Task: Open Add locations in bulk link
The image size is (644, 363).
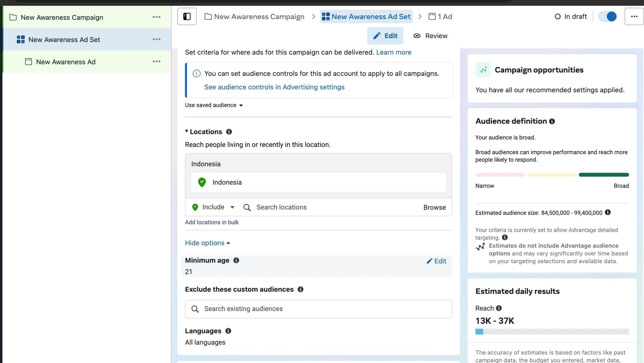Action: coord(212,222)
